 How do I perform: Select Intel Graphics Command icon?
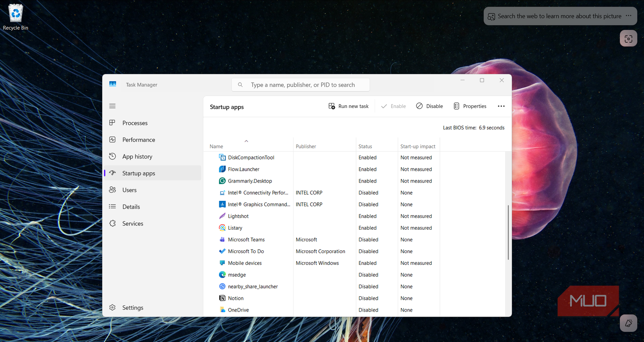coord(222,204)
